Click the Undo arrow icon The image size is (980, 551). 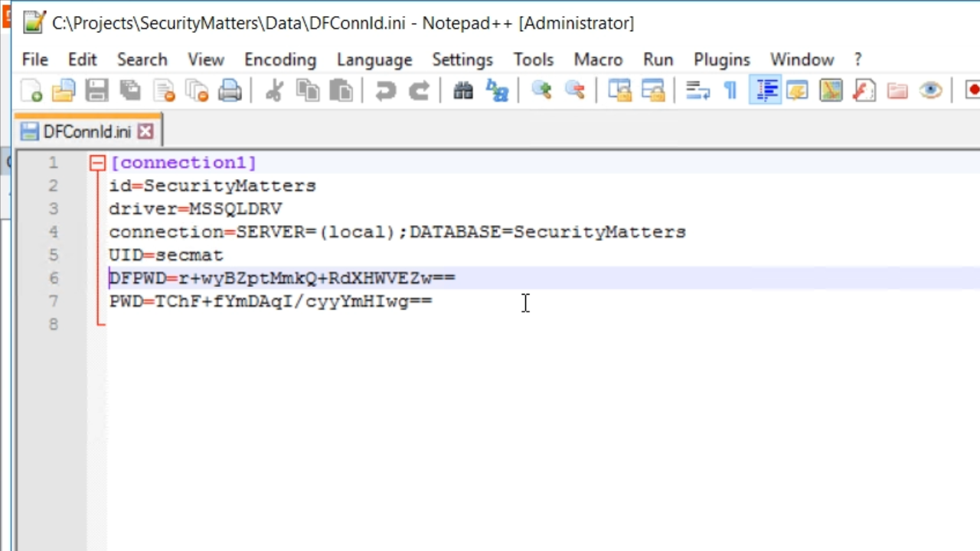pos(385,91)
